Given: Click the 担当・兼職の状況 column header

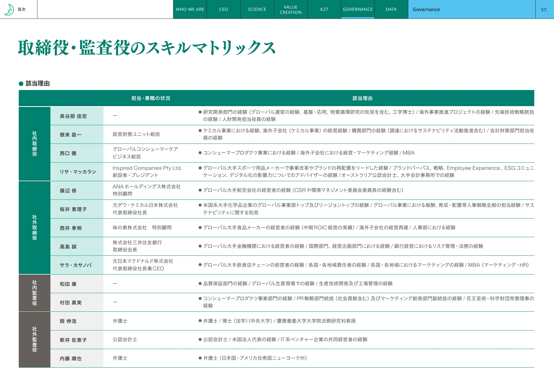Looking at the screenshot, I should [x=151, y=98].
